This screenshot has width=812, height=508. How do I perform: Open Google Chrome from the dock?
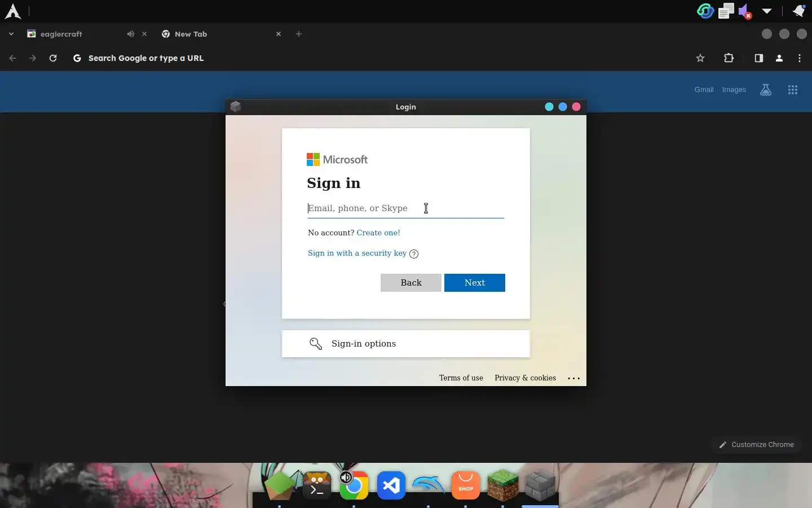click(x=354, y=485)
